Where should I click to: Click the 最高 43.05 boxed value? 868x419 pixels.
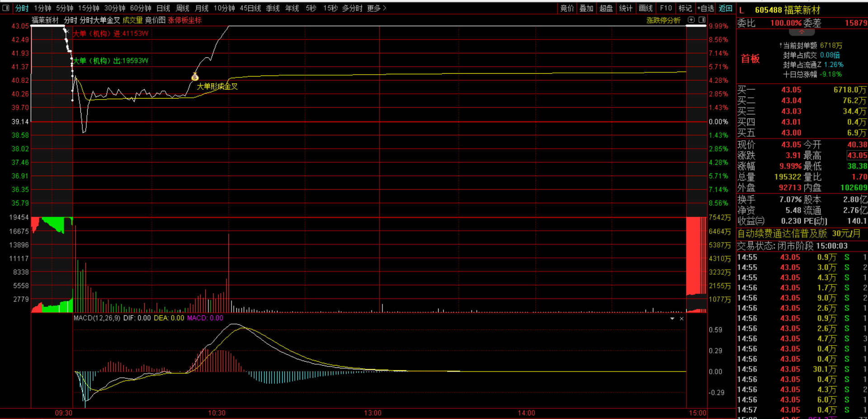point(857,156)
